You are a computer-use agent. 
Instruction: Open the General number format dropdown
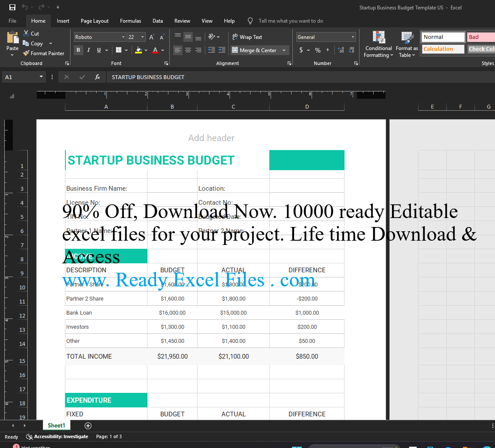tap(353, 37)
